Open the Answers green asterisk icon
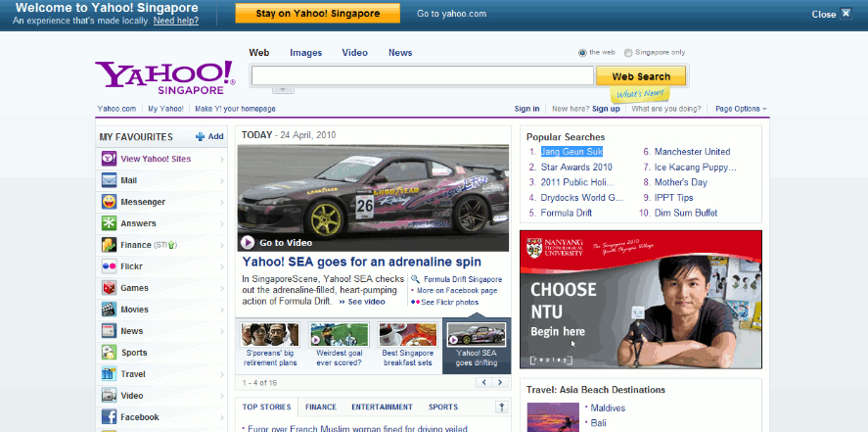 109,223
